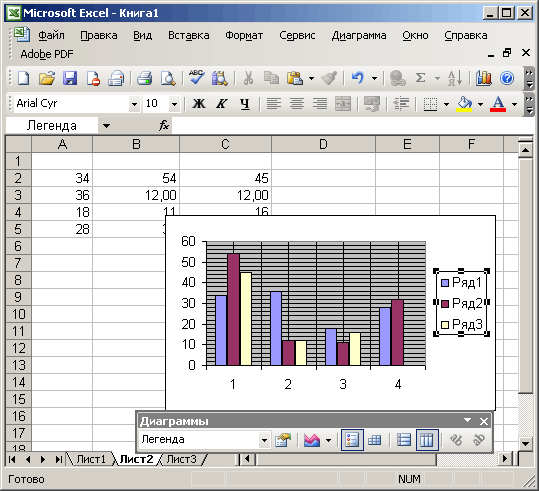Run the spelling check ABC icon
The height and width of the screenshot is (491, 539).
[x=197, y=78]
